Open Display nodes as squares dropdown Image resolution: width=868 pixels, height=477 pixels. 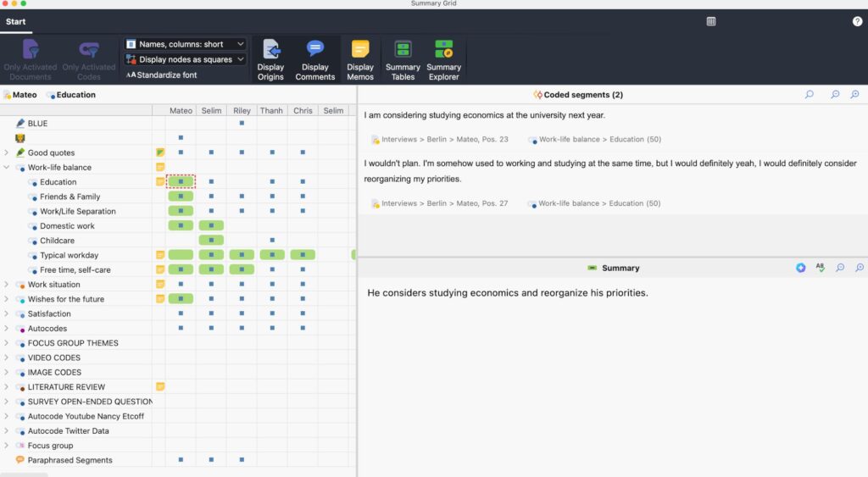[185, 59]
